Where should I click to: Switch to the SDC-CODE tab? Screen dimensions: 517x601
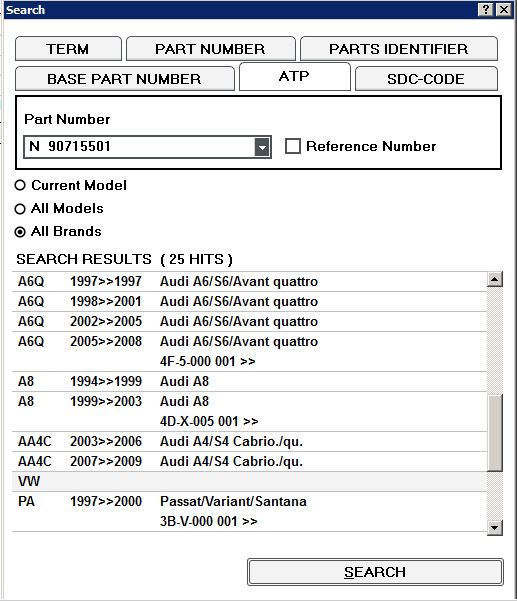[x=426, y=79]
